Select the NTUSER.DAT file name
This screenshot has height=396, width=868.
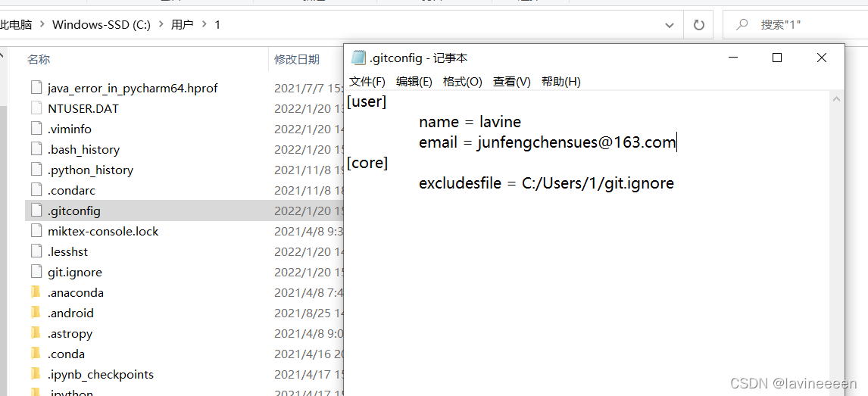(83, 109)
